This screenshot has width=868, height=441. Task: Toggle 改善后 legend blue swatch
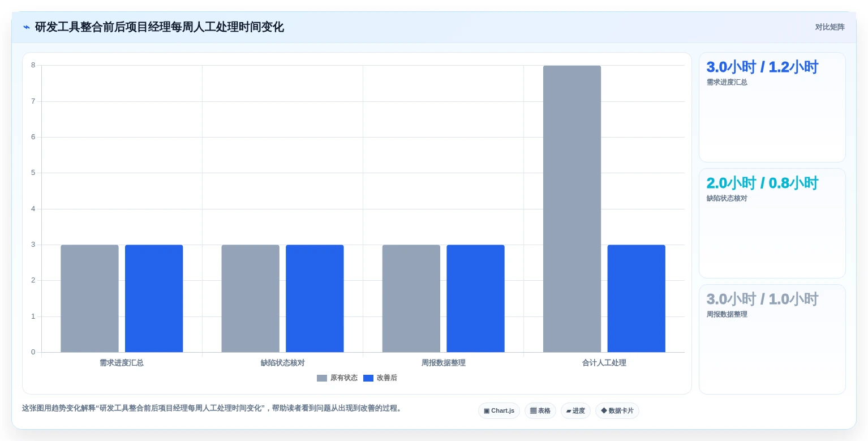pyautogui.click(x=368, y=378)
